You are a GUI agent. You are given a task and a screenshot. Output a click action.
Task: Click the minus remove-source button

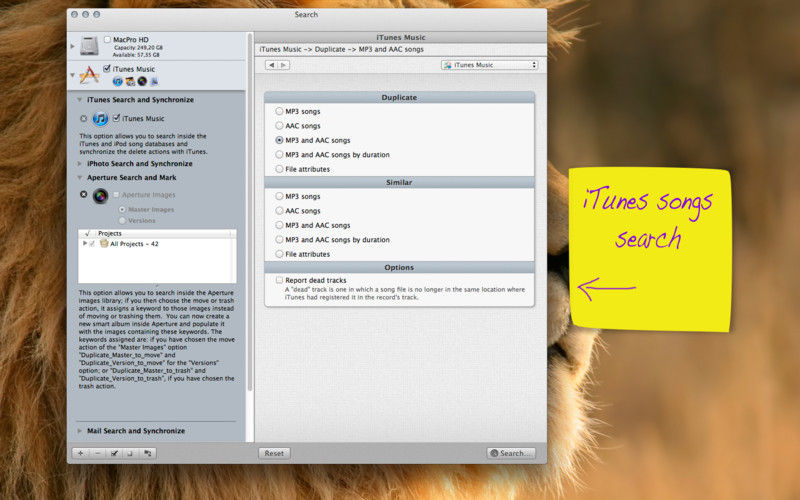97,453
